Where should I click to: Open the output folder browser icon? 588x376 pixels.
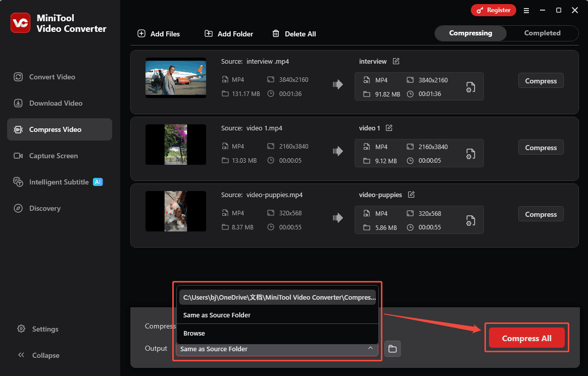[x=393, y=348]
